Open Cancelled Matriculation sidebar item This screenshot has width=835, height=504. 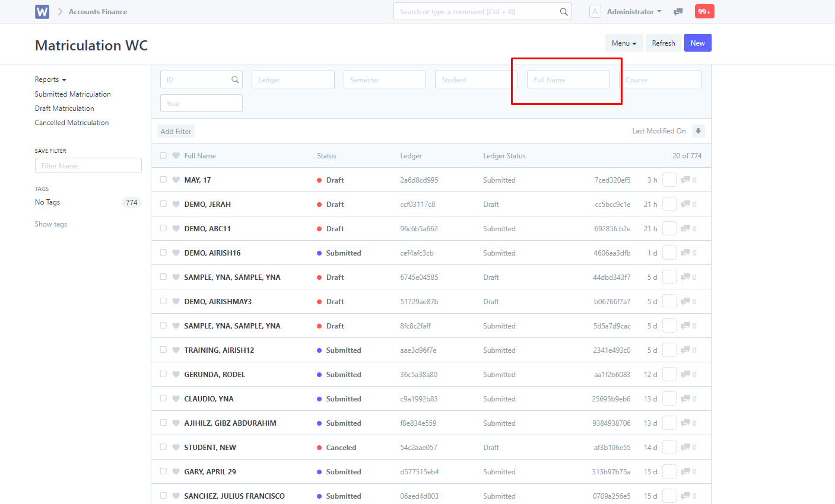pos(72,122)
